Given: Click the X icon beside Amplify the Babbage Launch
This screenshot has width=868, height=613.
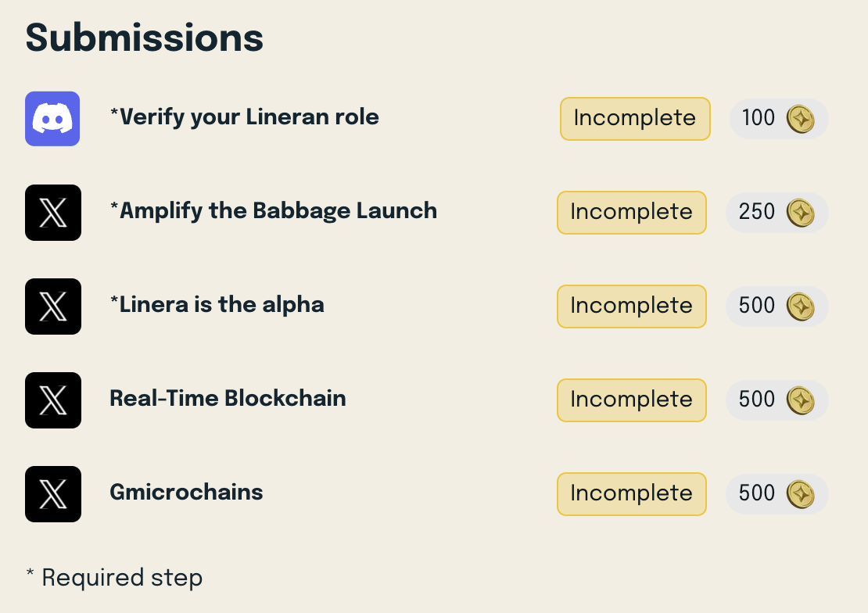Looking at the screenshot, I should point(53,213).
